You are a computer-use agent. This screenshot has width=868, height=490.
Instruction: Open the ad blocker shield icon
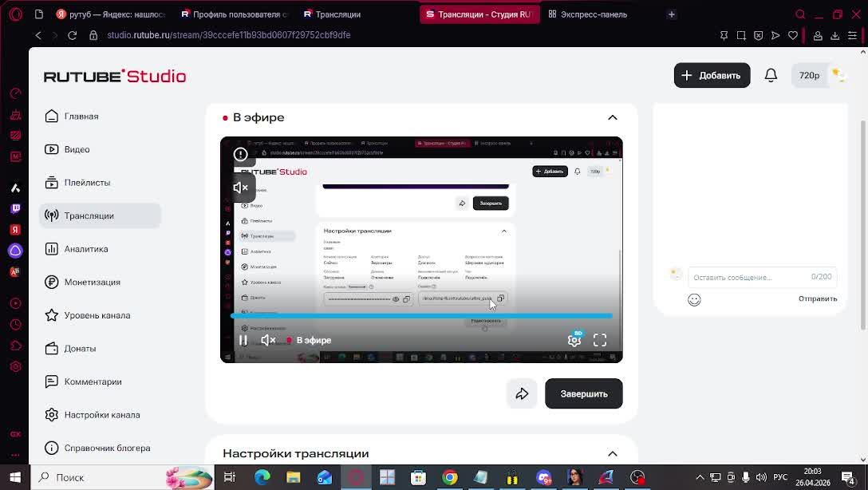click(x=759, y=35)
